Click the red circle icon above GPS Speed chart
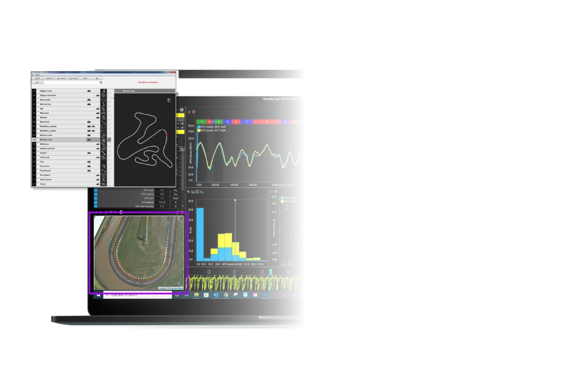 (x=194, y=112)
